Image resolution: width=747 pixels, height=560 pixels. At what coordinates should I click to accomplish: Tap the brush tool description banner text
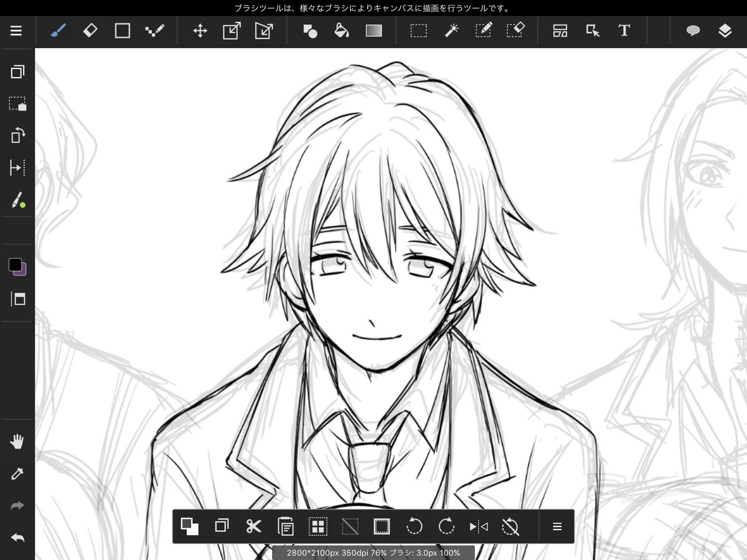373,8
